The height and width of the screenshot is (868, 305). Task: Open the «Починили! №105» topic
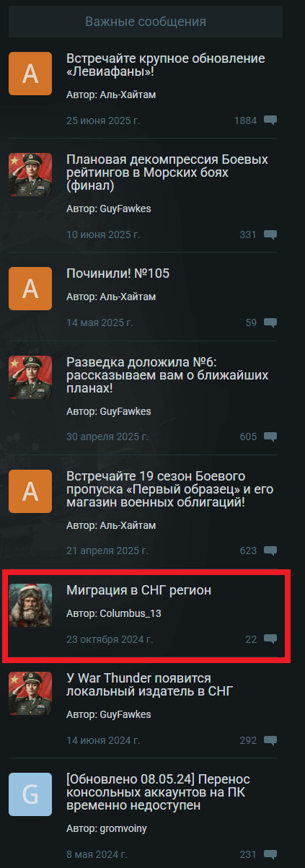click(x=118, y=273)
